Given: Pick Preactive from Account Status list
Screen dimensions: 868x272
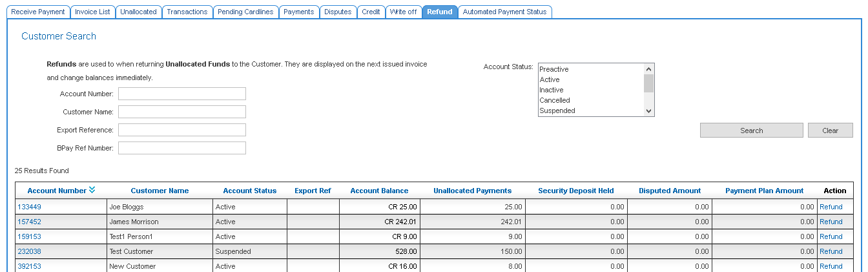Looking at the screenshot, I should click(553, 69).
